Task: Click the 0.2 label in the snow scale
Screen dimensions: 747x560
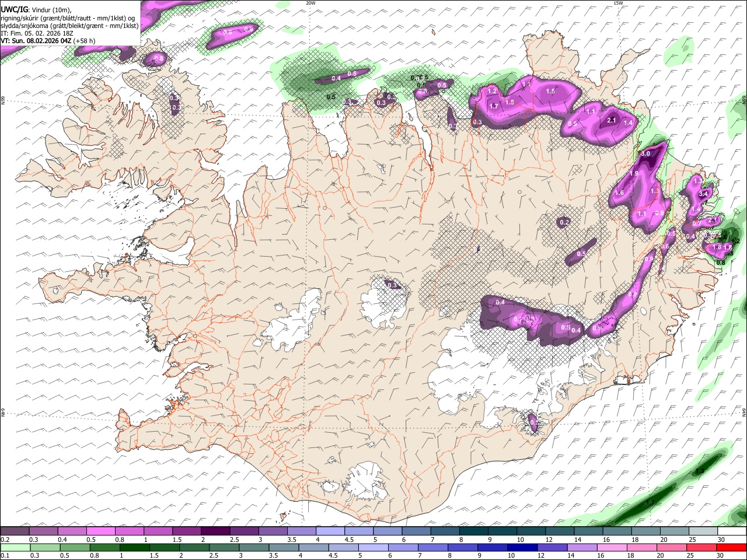Action: pyautogui.click(x=5, y=540)
